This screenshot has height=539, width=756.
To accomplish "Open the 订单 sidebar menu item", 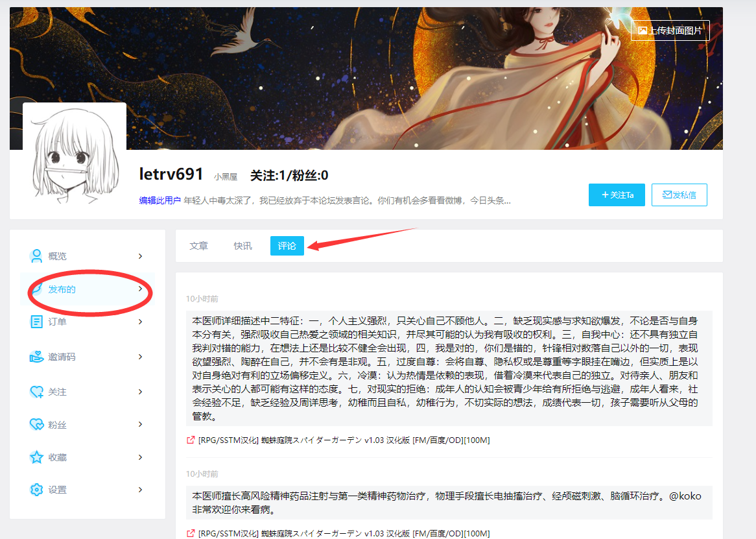I will tap(88, 322).
